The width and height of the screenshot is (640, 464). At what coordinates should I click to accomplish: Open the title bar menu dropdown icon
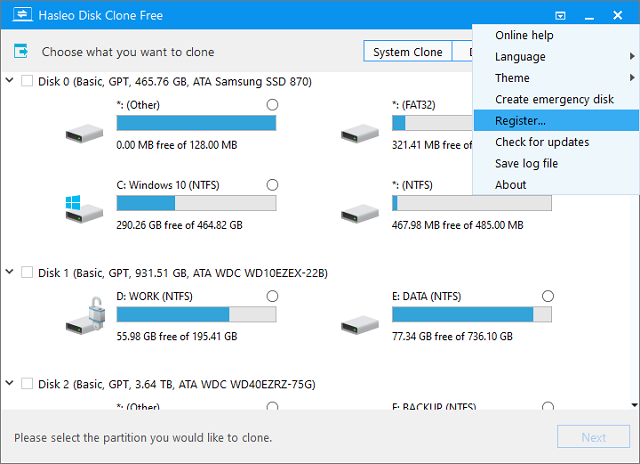point(561,16)
